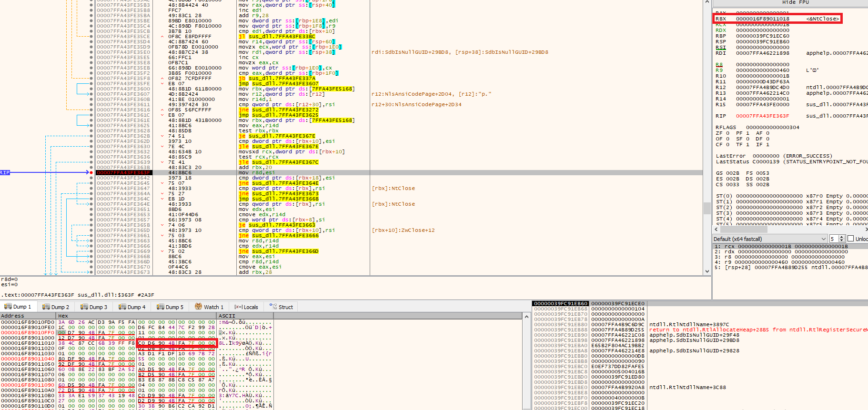The height and width of the screenshot is (410, 868).
Task: Select the Dump 1 tab
Action: [18, 307]
